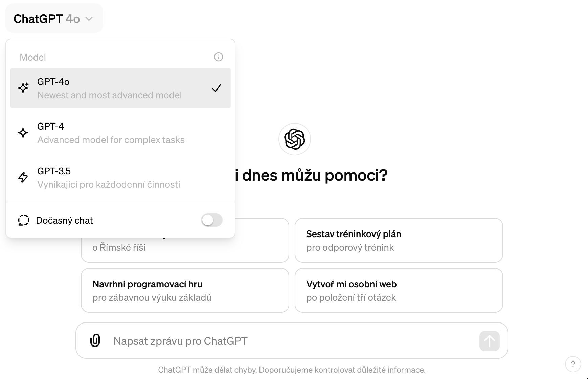This screenshot has height=379, width=588.
Task: Select GPT-3.5 model from list
Action: click(120, 177)
